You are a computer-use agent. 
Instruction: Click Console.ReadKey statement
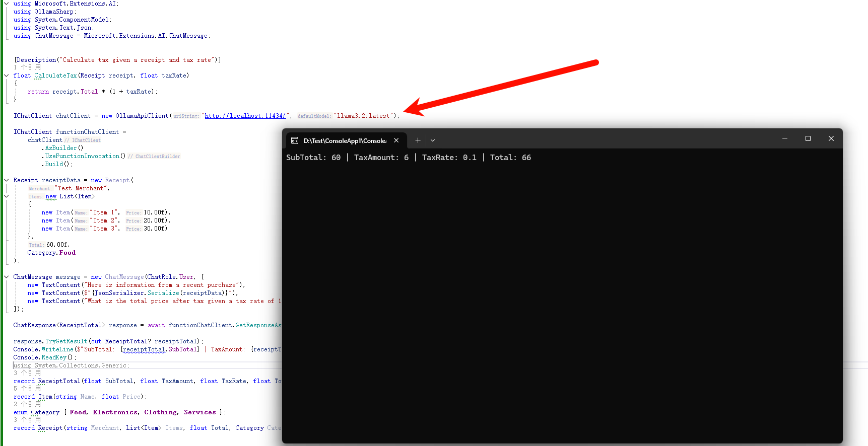tap(44, 357)
